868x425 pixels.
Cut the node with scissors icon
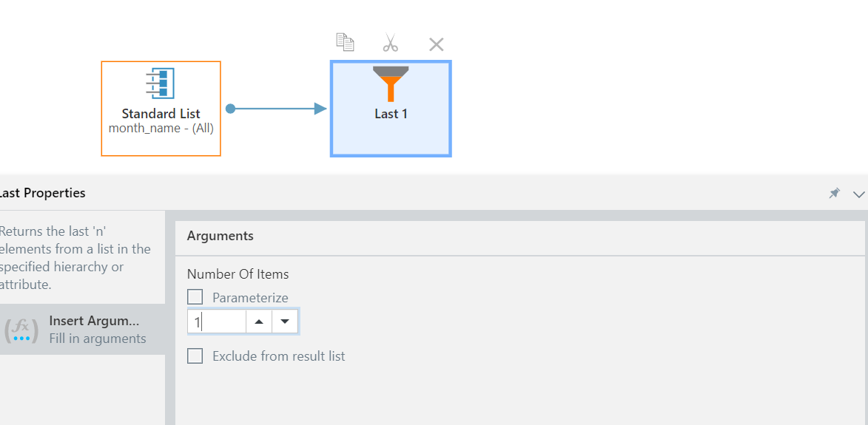[390, 43]
